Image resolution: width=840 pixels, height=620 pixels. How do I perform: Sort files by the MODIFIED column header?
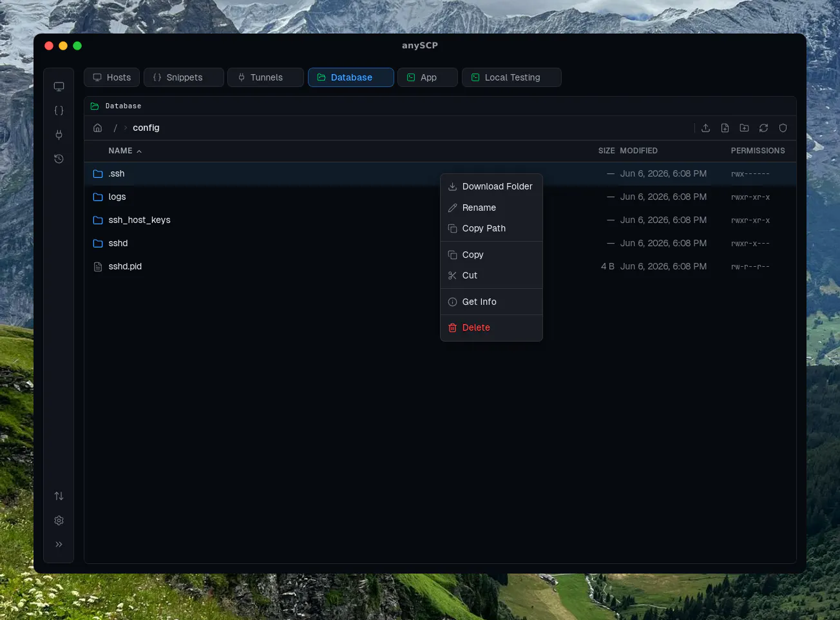tap(639, 151)
